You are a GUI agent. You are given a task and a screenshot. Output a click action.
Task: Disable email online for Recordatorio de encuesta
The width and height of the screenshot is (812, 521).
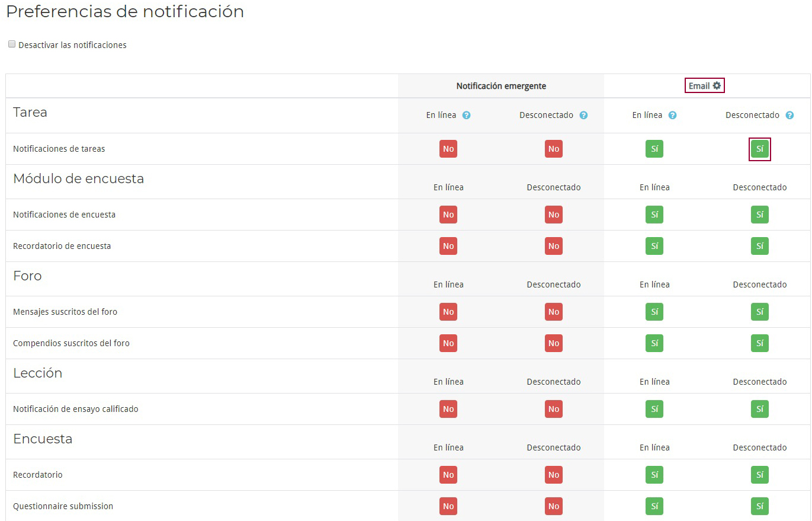click(x=654, y=245)
